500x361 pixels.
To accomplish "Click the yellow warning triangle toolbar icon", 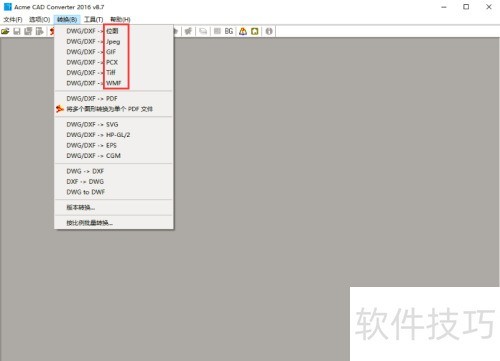I will tap(243, 31).
